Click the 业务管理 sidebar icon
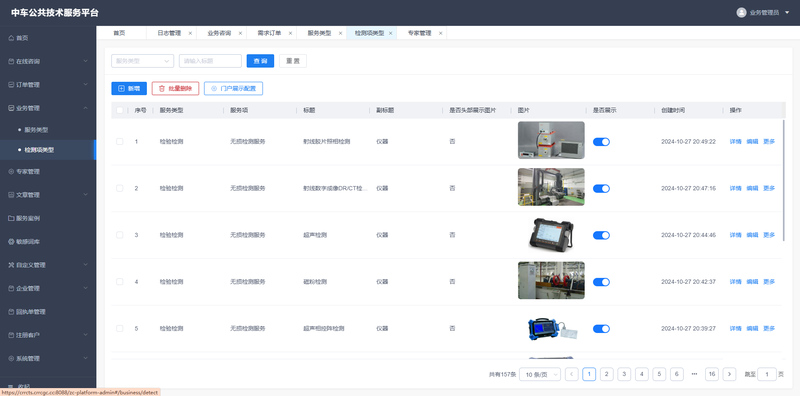The height and width of the screenshot is (396, 800). pos(11,108)
